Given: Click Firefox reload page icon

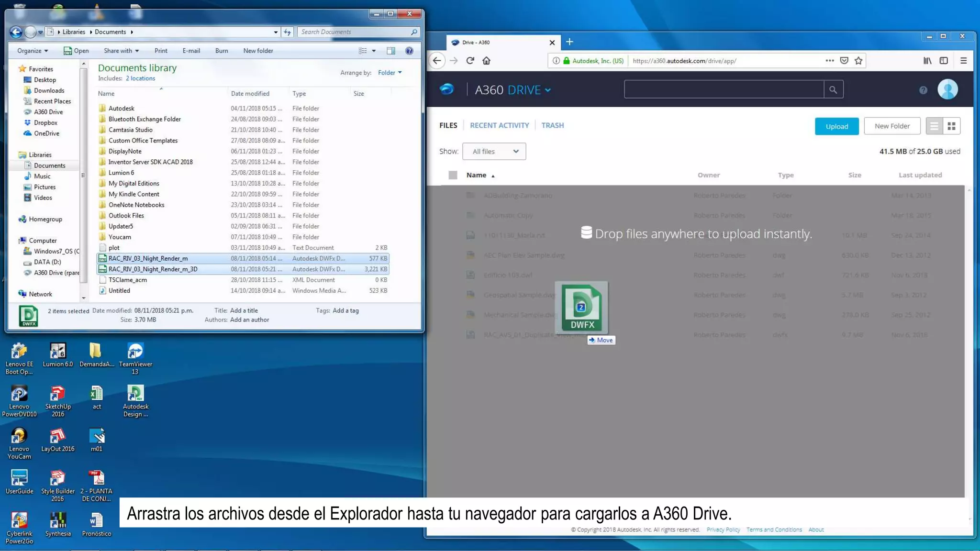Looking at the screenshot, I should (x=470, y=61).
